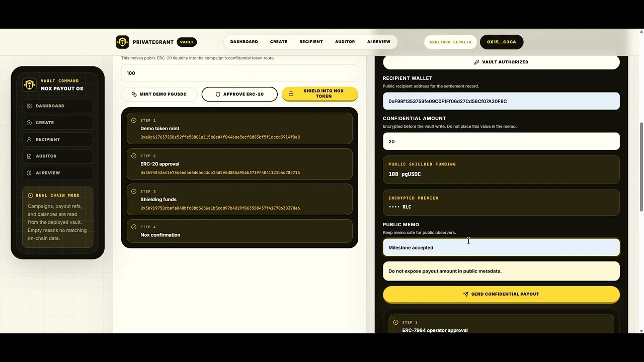
Task: Click the Vault badge next to PrivateGrant
Action: (187, 42)
